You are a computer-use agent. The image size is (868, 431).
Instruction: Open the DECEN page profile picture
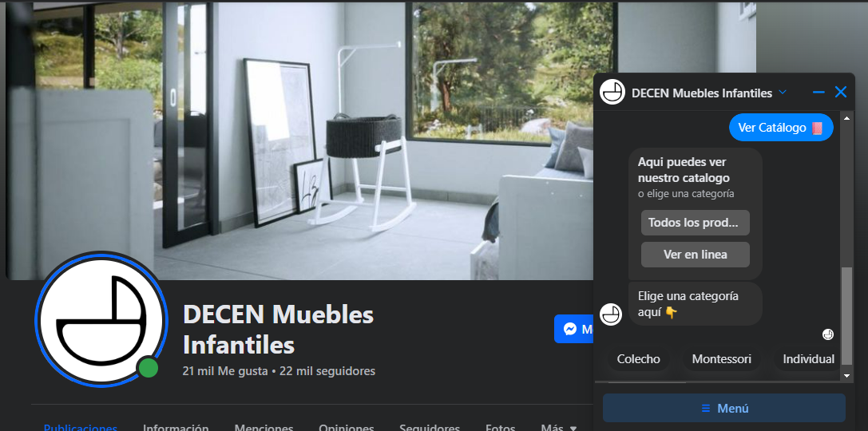(x=101, y=319)
